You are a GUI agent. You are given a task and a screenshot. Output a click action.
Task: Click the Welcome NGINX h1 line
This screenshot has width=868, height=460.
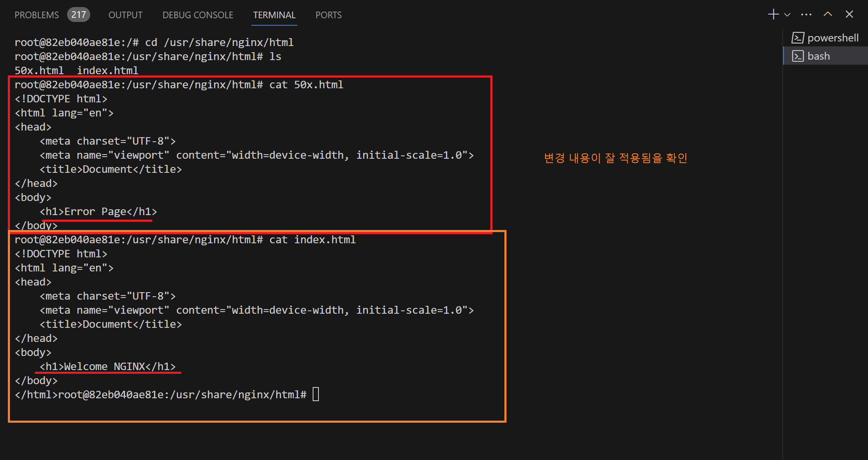click(x=108, y=366)
